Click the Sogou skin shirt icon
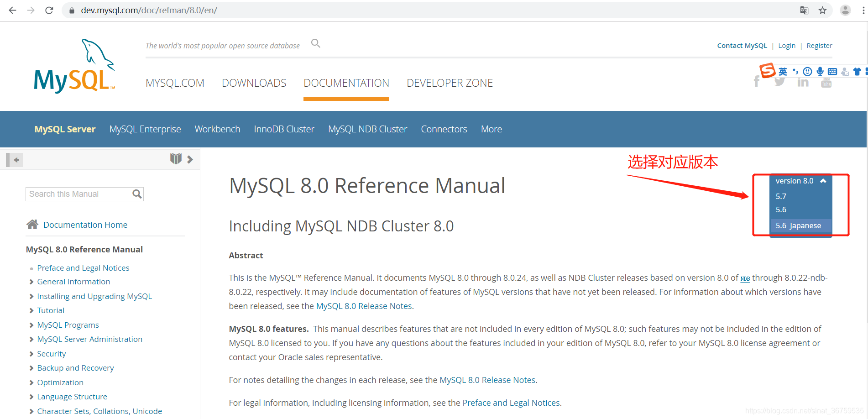Viewport: 868px width, 419px height. coord(857,72)
